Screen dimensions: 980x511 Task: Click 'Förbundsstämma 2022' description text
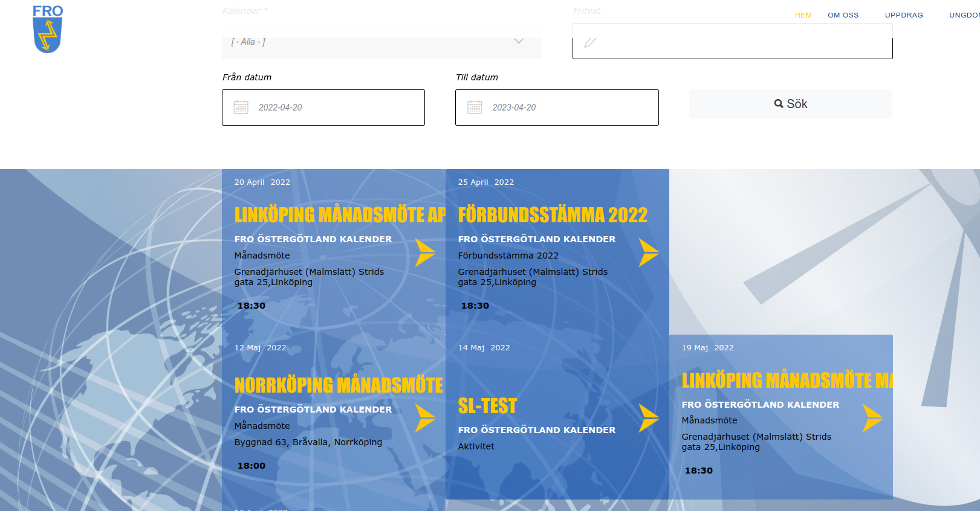coord(508,256)
